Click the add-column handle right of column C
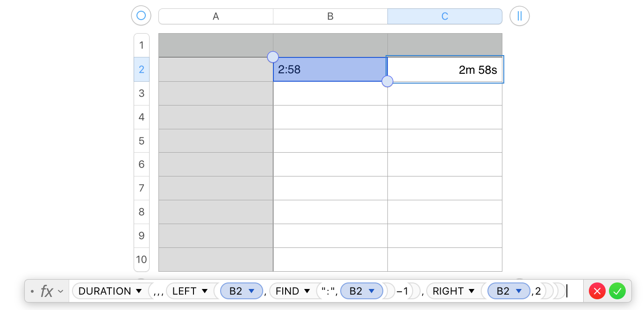Viewport: 644px width, 310px height. click(x=519, y=16)
